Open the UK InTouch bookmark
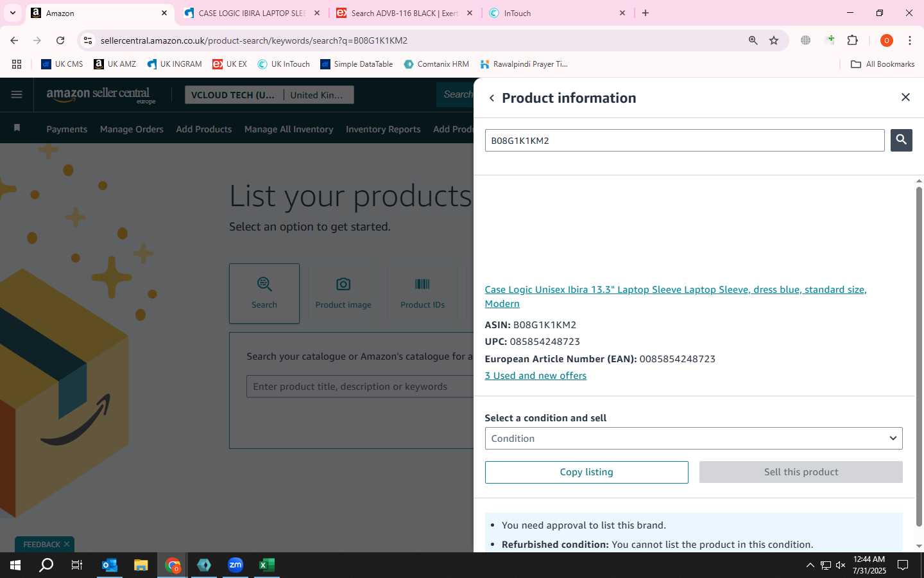This screenshot has width=924, height=578. tap(284, 64)
